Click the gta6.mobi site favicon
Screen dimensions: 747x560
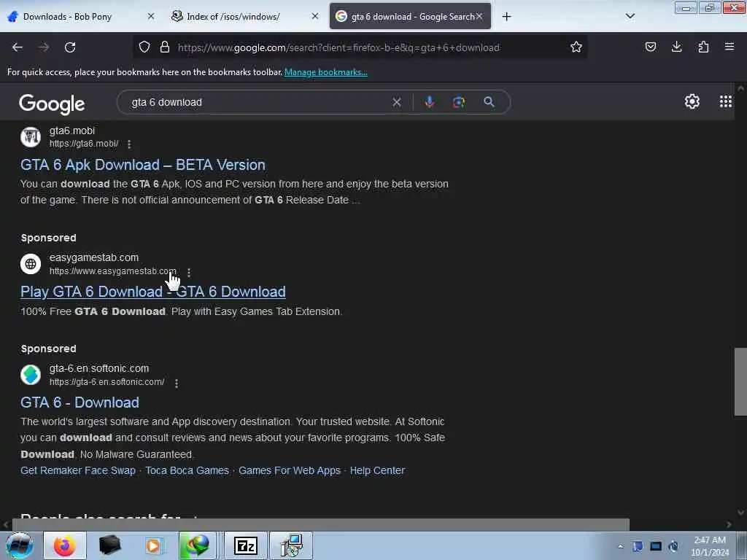pos(31,137)
